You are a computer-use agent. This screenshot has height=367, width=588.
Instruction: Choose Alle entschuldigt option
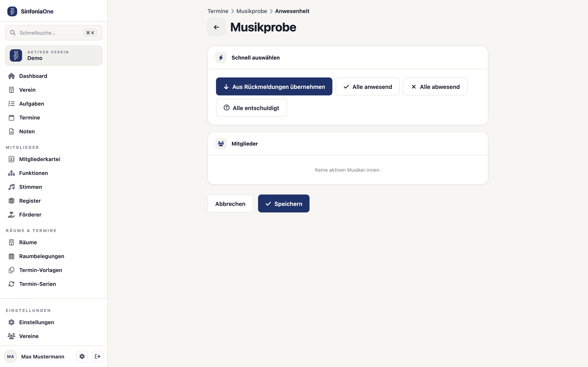[x=252, y=108]
